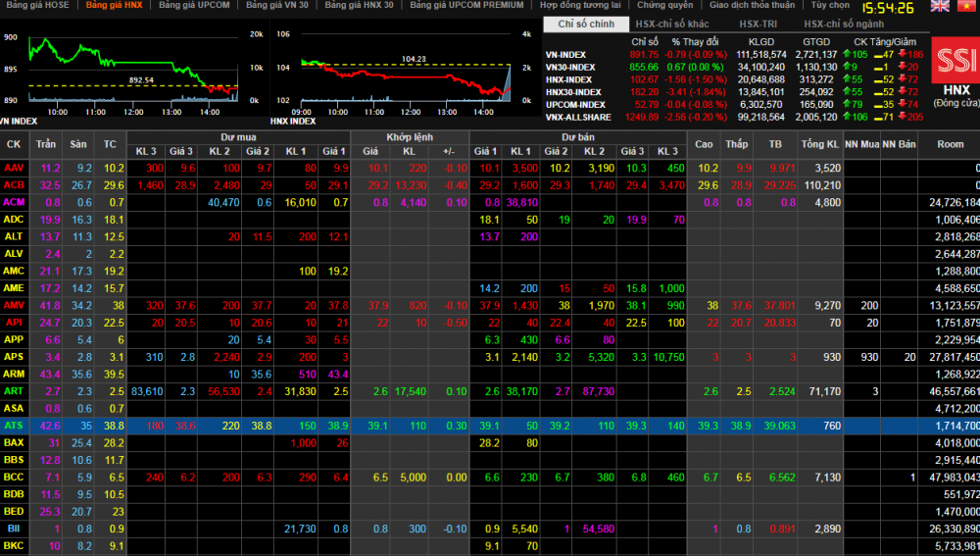Open the Chứng quyền menu
The image size is (980, 556).
click(x=664, y=6)
